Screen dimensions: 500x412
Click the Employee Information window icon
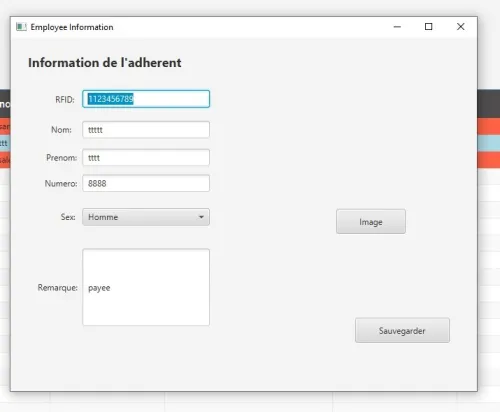(x=21, y=27)
